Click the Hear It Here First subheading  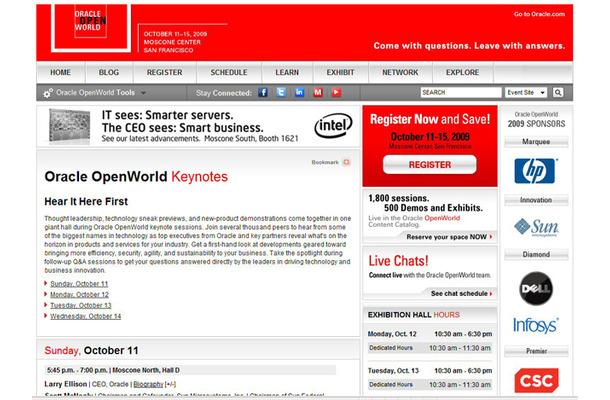pyautogui.click(x=86, y=202)
